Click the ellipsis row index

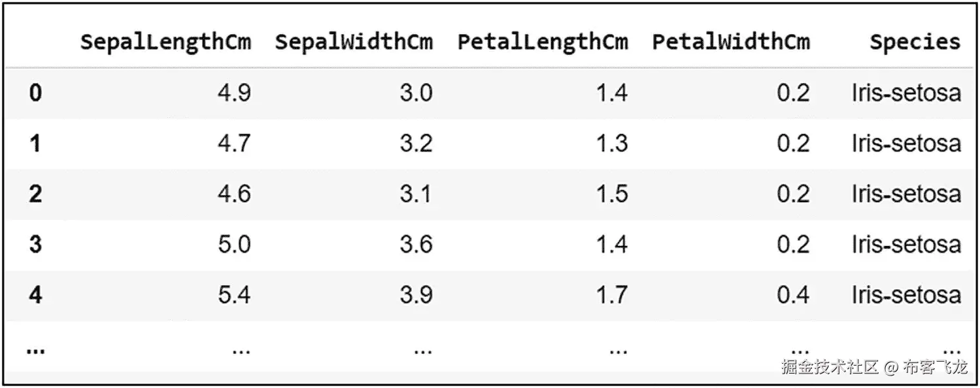(35, 351)
